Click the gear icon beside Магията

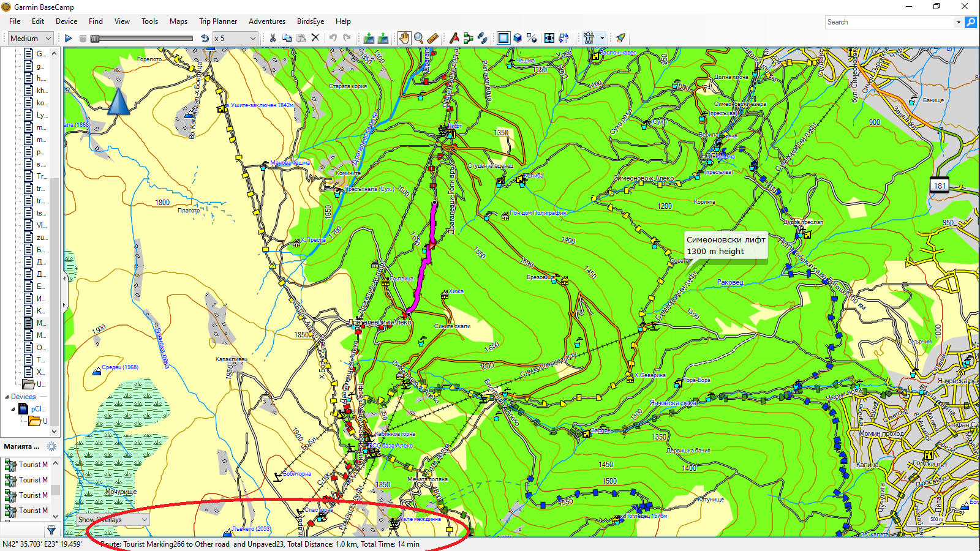51,446
